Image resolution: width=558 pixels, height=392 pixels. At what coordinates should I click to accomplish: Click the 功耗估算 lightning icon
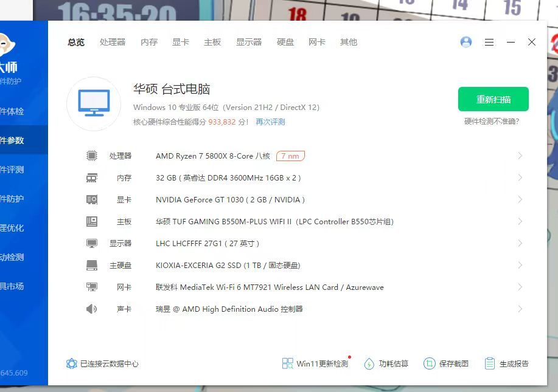tap(369, 363)
